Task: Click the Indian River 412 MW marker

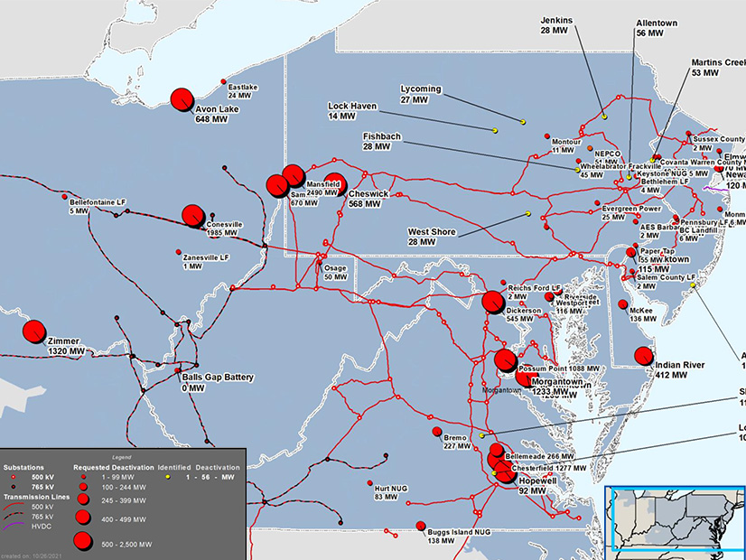Action: (643, 355)
